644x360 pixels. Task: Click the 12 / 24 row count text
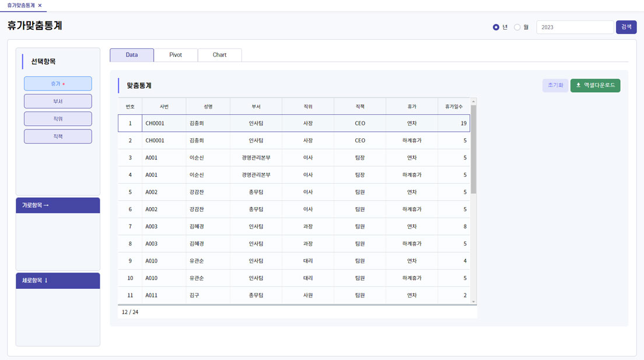point(129,312)
